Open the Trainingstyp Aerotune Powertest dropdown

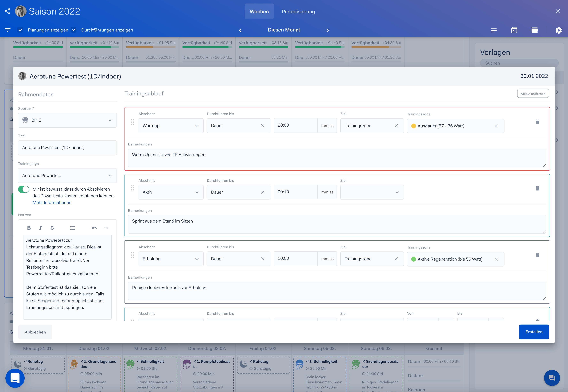coord(67,176)
